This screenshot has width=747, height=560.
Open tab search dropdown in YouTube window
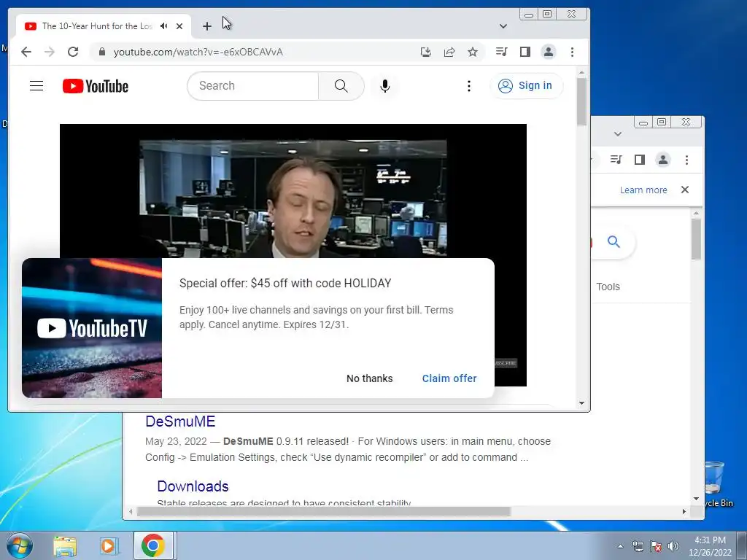pyautogui.click(x=503, y=26)
